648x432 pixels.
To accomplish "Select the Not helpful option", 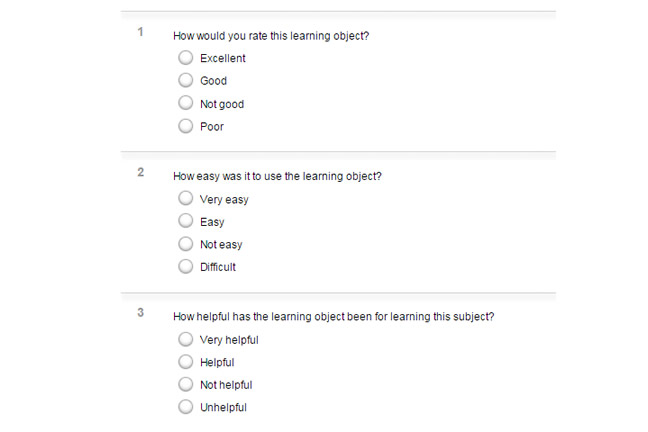I will 186,384.
